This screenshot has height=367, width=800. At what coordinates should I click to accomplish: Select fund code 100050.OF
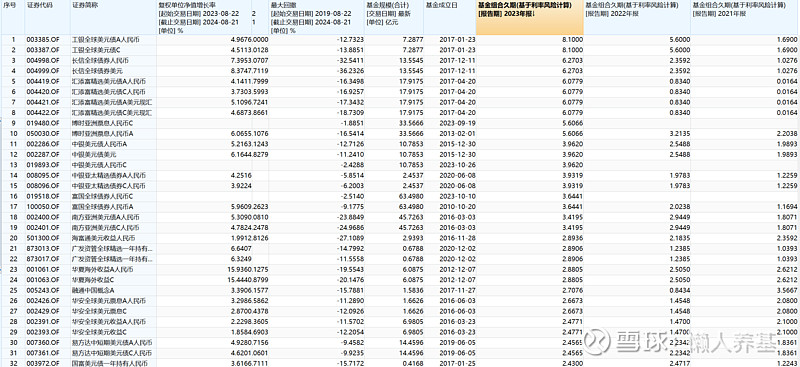[x=43, y=207]
